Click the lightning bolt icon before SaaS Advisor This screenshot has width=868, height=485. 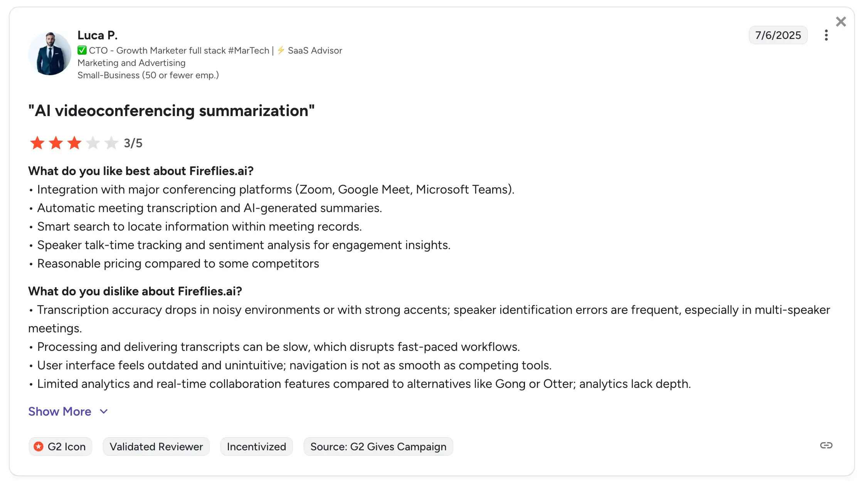(281, 51)
